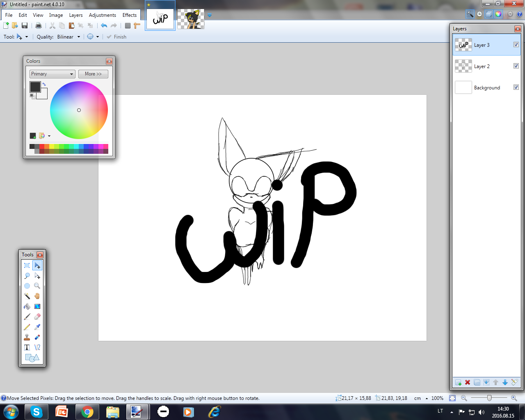Toggle the Tools window icon
525x420 pixels.
click(x=470, y=14)
